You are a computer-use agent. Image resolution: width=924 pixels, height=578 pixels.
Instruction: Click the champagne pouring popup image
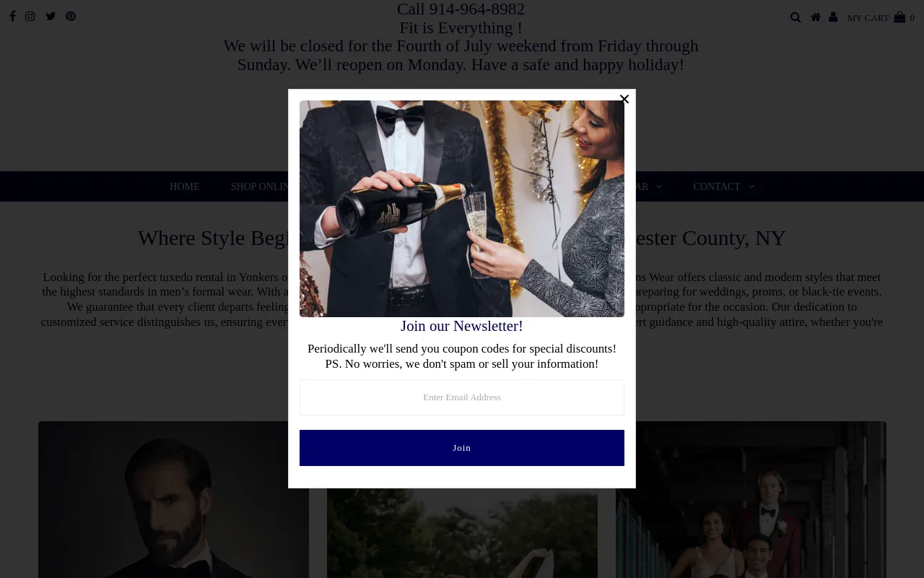click(x=462, y=209)
